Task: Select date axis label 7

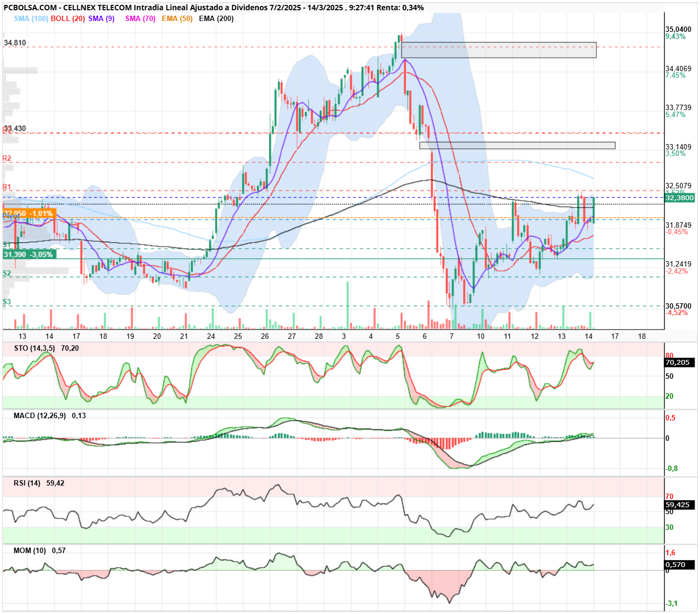Action: pos(452,336)
